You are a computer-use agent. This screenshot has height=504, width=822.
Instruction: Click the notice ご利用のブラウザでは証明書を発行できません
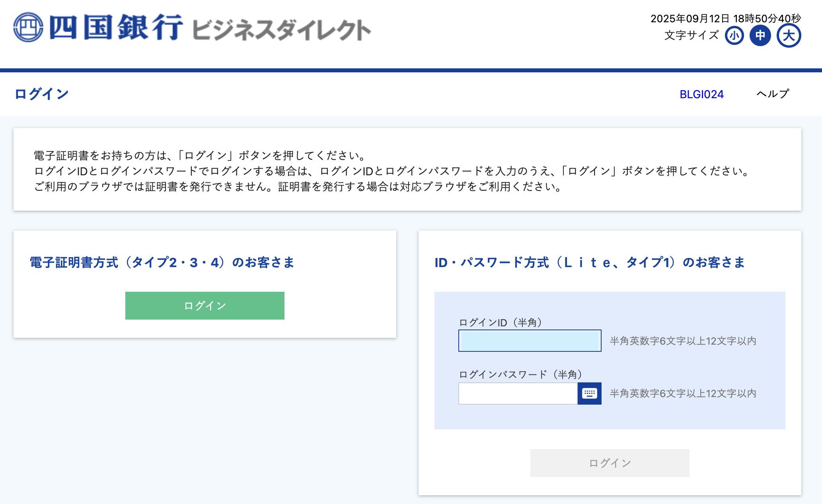[298, 186]
